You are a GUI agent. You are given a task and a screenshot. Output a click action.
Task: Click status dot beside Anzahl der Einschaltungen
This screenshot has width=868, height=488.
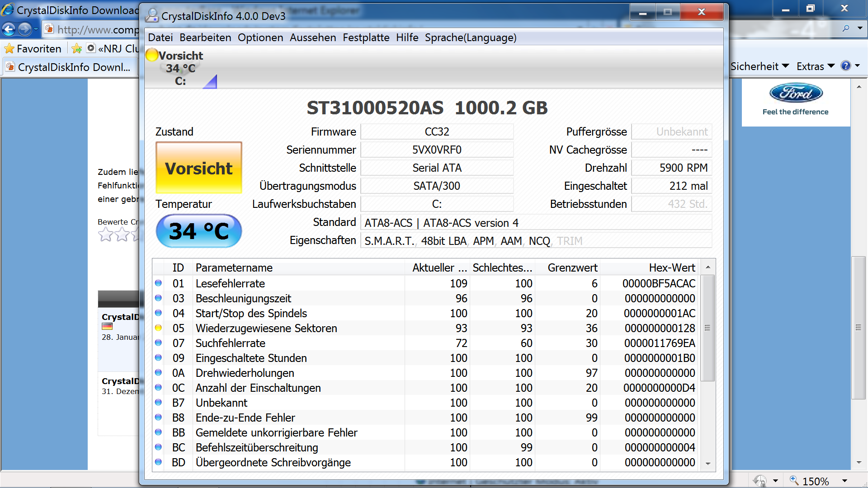(158, 388)
